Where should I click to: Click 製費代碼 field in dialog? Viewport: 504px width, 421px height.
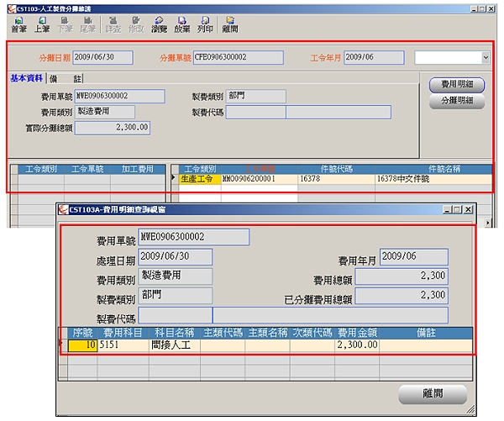(293, 315)
